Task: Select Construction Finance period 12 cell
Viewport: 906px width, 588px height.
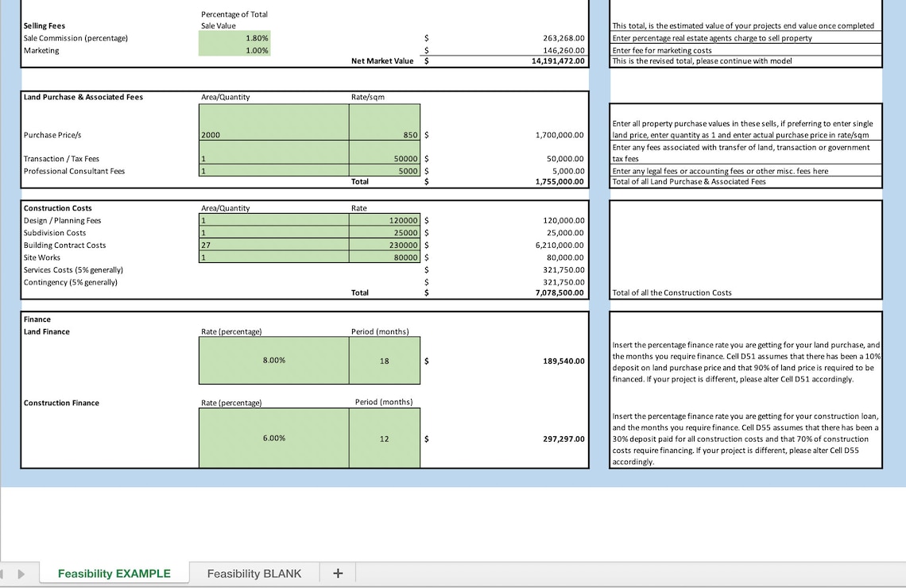Action: pos(385,438)
